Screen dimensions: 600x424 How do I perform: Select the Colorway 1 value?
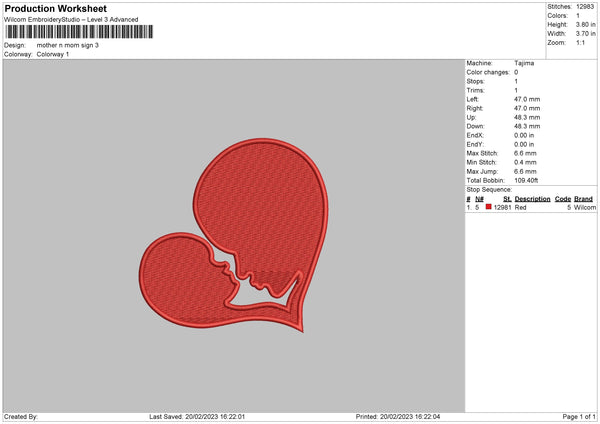[x=53, y=54]
